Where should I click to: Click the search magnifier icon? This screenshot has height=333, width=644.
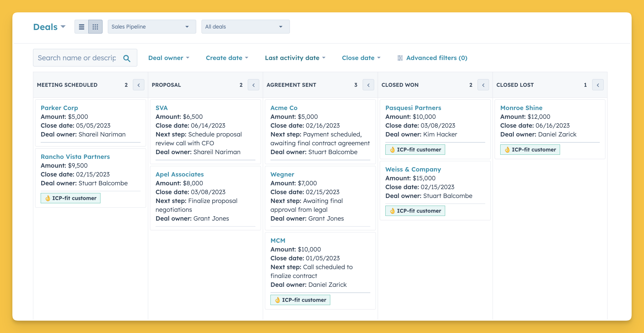click(x=127, y=58)
